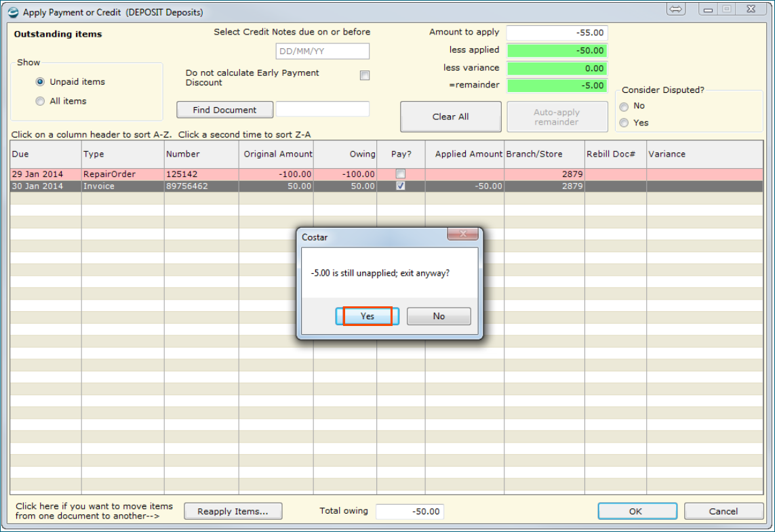Image resolution: width=775 pixels, height=532 pixels.
Task: Click the Amount to apply field
Action: point(557,33)
